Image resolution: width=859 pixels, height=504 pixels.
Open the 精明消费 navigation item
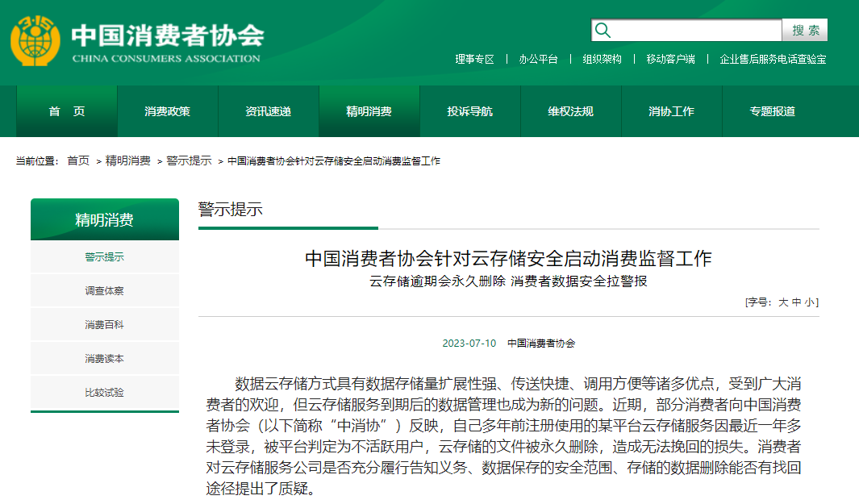pos(369,111)
